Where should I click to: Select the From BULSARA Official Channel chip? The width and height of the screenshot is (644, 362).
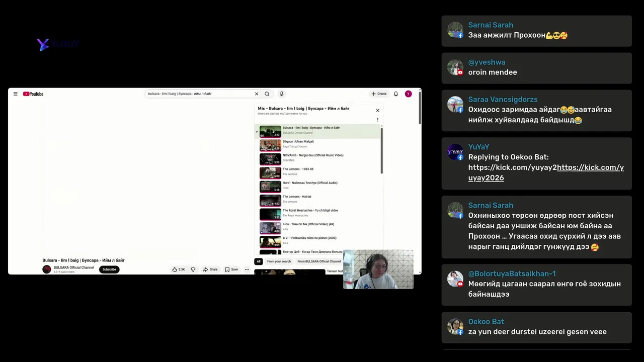click(x=319, y=261)
